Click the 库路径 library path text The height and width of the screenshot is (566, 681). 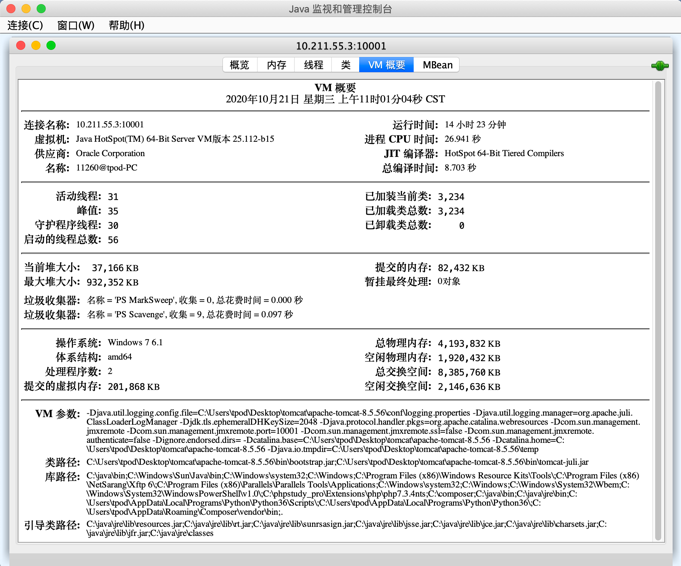coord(362,494)
